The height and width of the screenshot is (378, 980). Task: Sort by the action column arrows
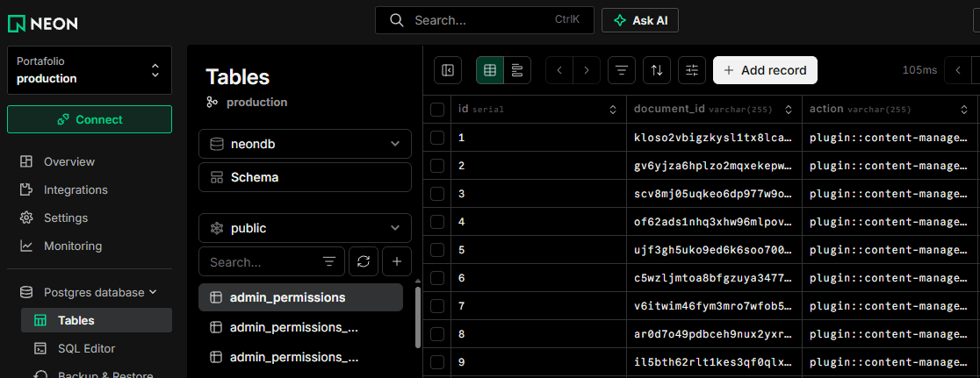964,110
